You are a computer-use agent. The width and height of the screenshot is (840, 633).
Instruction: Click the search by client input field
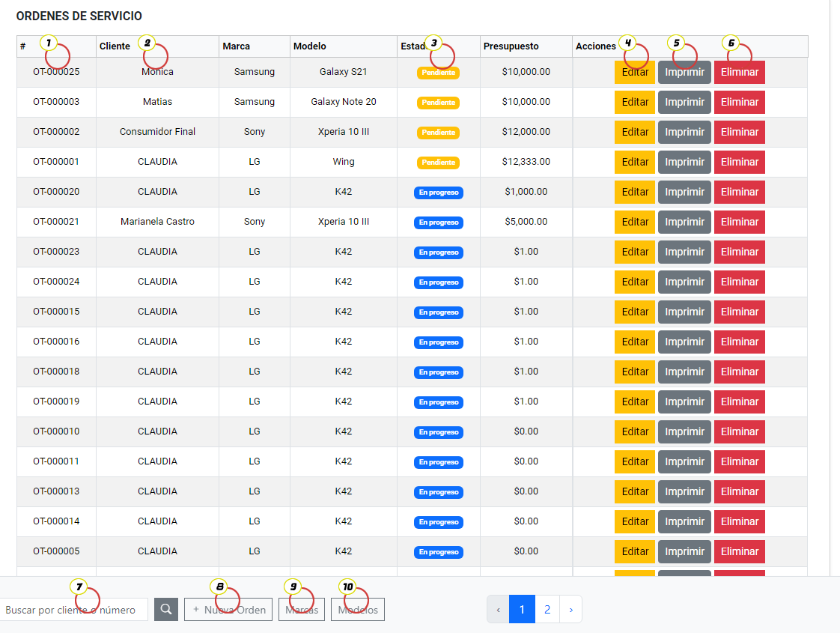pyautogui.click(x=73, y=610)
